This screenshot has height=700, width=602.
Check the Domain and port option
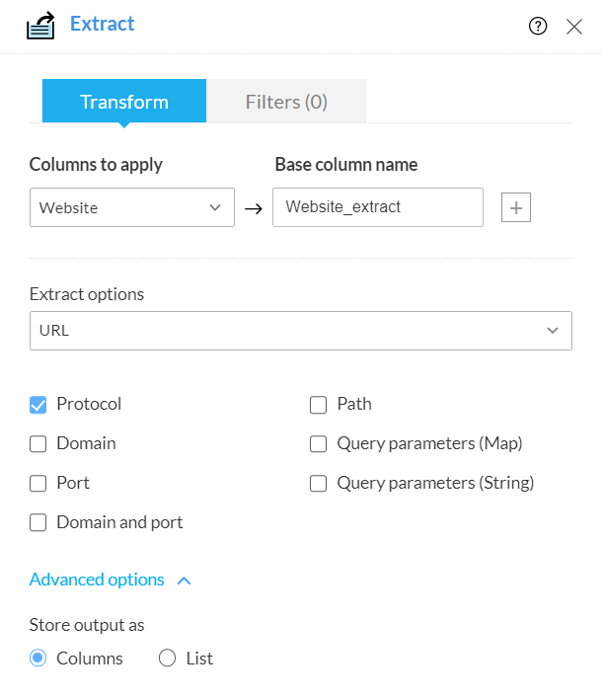(x=38, y=523)
